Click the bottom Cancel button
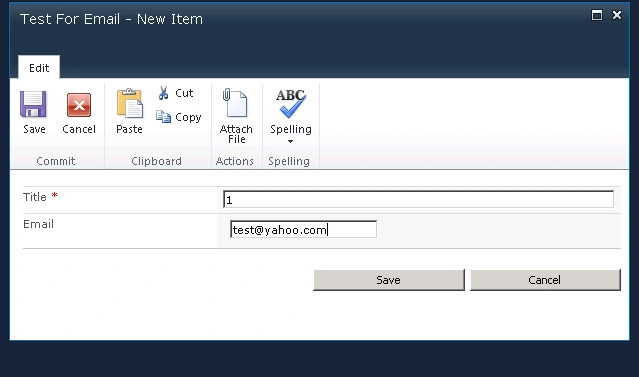Image resolution: width=639 pixels, height=377 pixels. (x=545, y=280)
